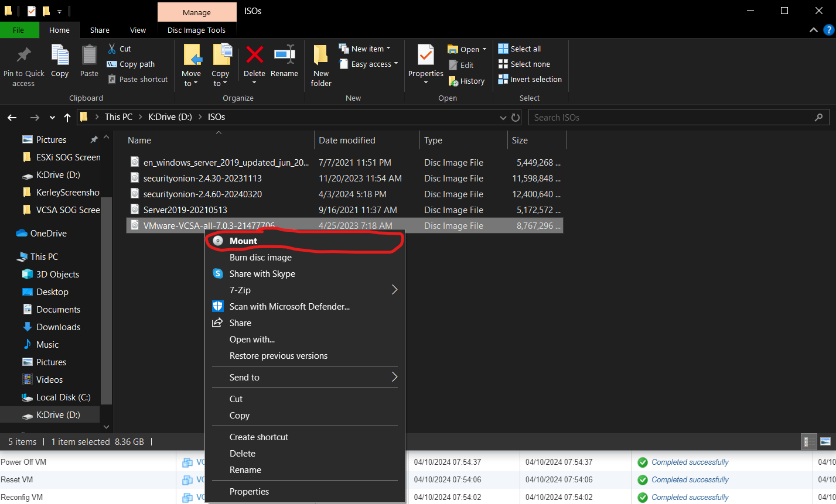Go back with the Back arrow
The width and height of the screenshot is (836, 504).
tap(12, 118)
